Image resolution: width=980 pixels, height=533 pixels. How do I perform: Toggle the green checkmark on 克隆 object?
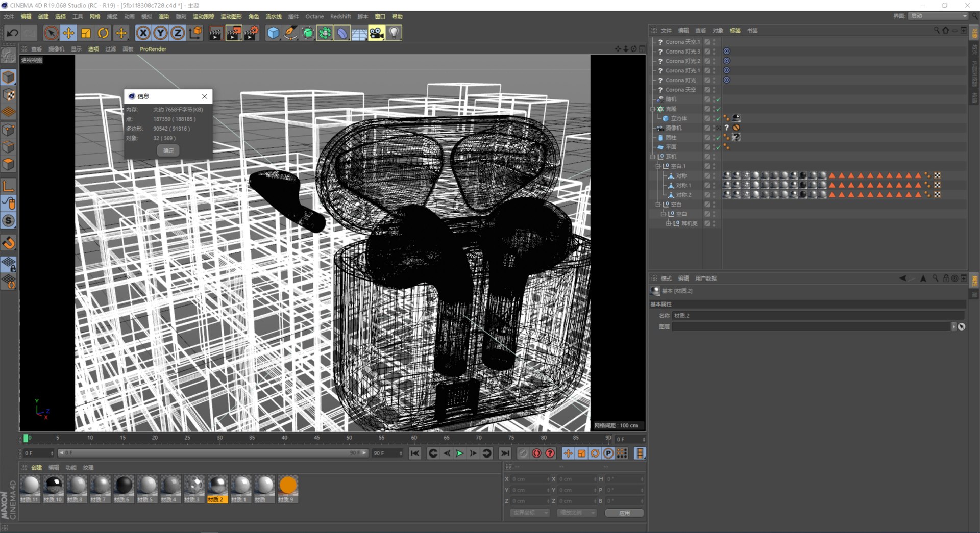718,109
